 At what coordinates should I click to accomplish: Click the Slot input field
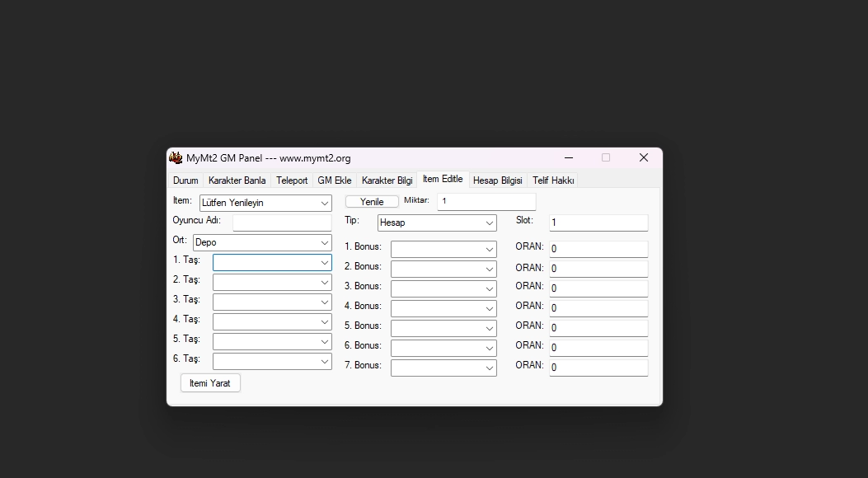[598, 223]
